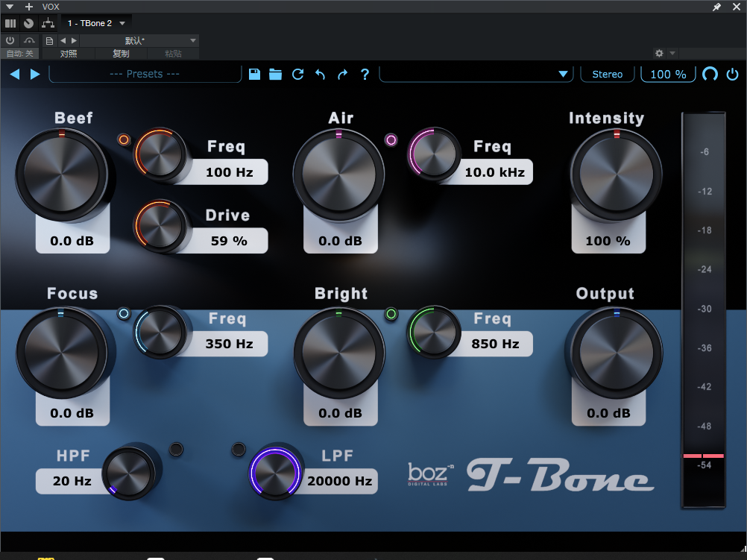Open the host settings gear icon
The image size is (747, 560).
[x=659, y=54]
